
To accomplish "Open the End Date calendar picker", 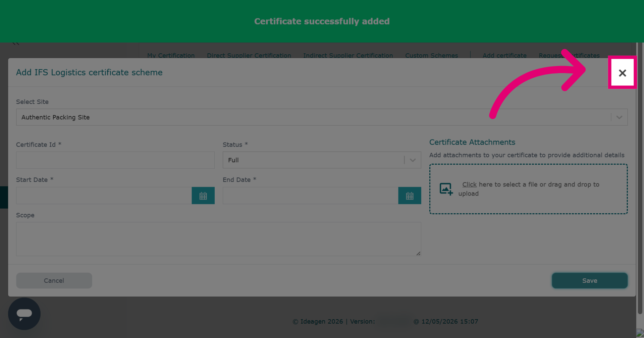I will (x=410, y=196).
